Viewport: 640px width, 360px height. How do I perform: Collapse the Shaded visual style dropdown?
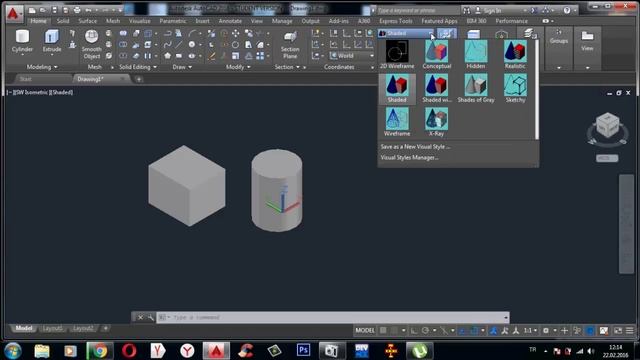pyautogui.click(x=431, y=33)
